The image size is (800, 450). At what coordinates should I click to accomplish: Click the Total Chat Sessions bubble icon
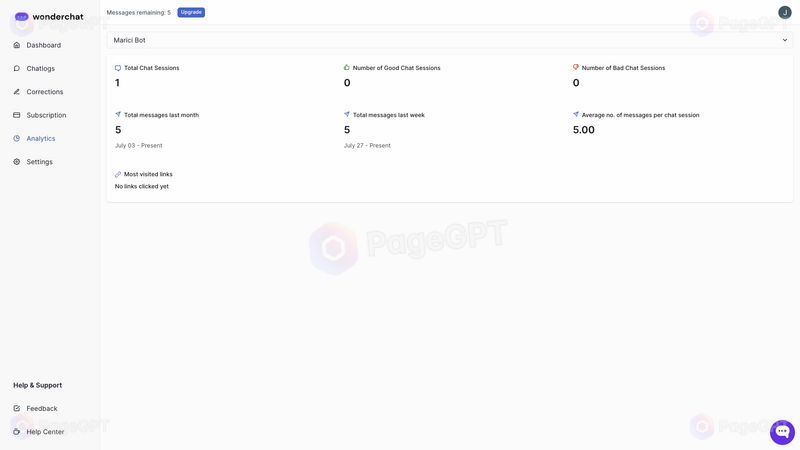[x=118, y=68]
